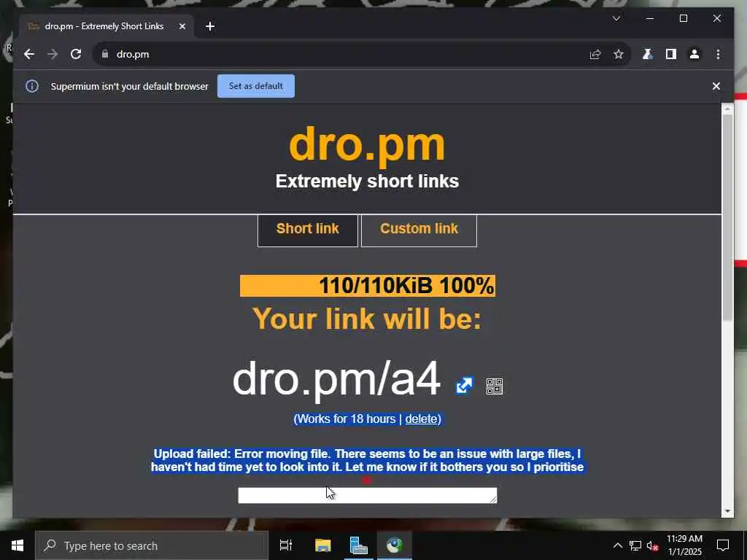747x560 pixels.
Task: Bookmark this page with the star
Action: (619, 54)
